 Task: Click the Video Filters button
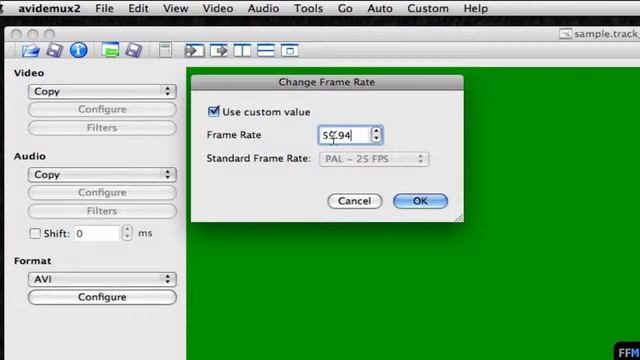click(x=102, y=128)
